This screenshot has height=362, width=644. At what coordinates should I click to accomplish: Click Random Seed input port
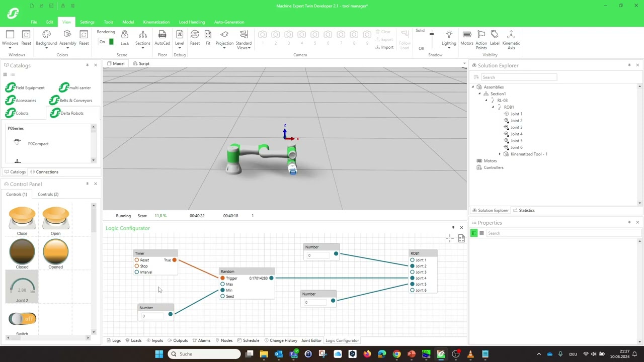point(222,296)
